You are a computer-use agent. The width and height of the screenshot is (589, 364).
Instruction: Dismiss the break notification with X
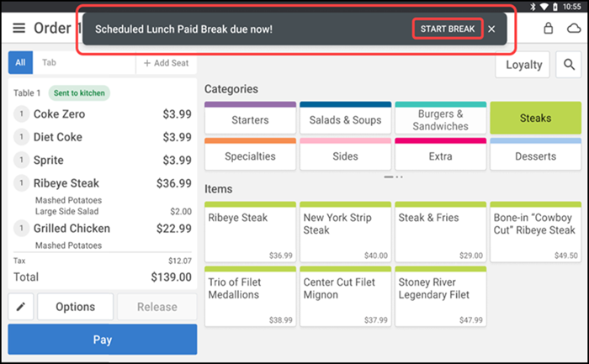click(x=491, y=29)
